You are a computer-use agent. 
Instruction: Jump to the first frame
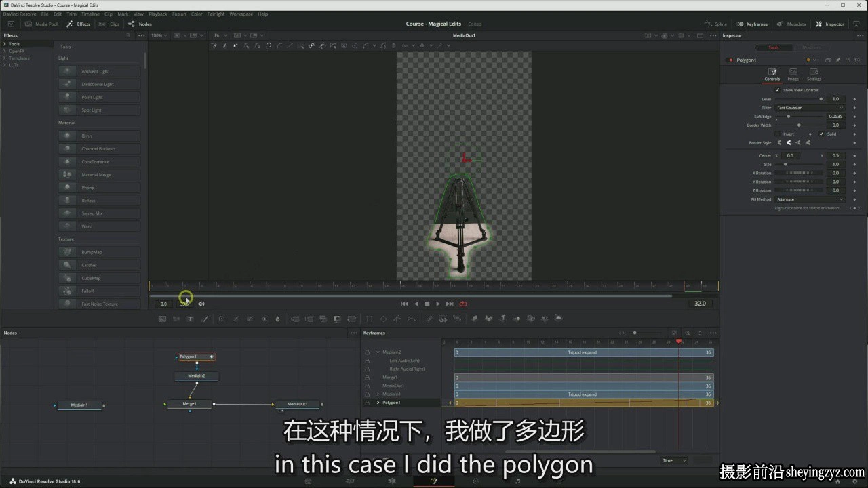point(405,304)
